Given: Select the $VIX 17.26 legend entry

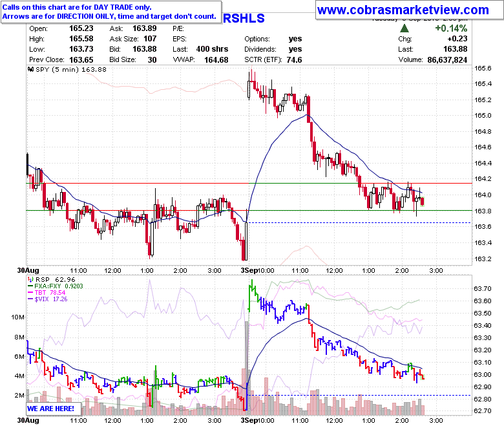Looking at the screenshot, I should [x=48, y=299].
